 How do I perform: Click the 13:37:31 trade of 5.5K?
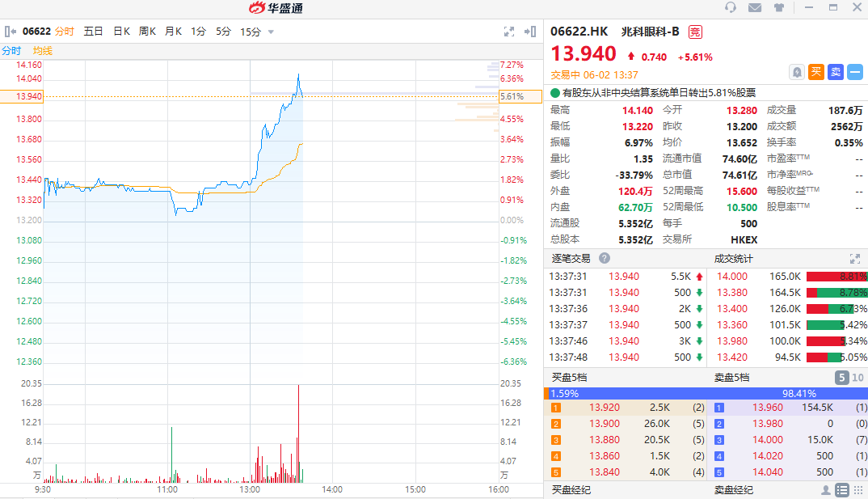coord(626,277)
